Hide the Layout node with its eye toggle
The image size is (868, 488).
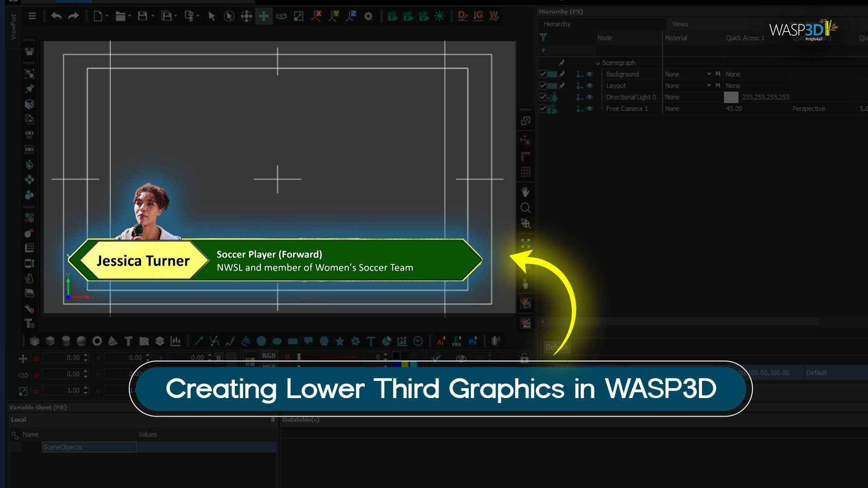[589, 85]
